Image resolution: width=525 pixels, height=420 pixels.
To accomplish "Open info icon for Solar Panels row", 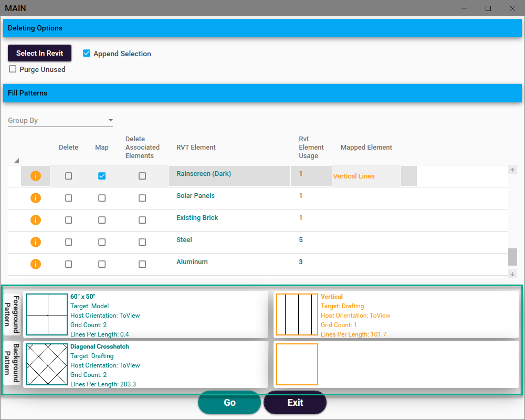I will point(36,198).
